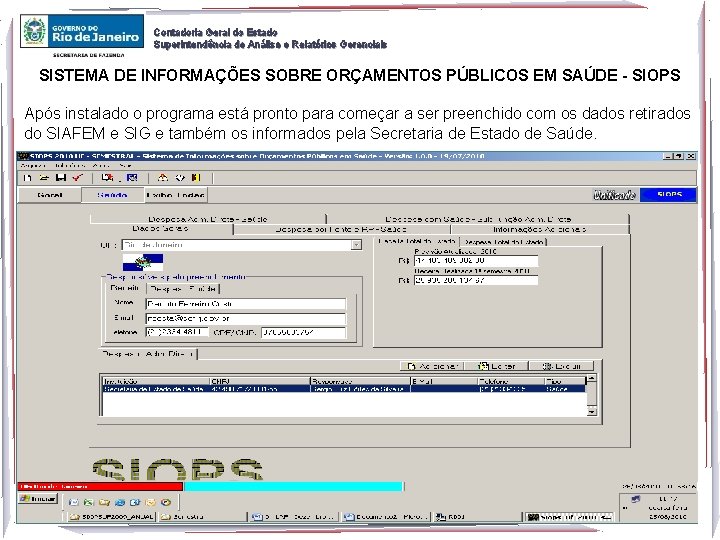The height and width of the screenshot is (540, 720).
Task: Click the Windows Iniciar start button
Action: coord(38,499)
